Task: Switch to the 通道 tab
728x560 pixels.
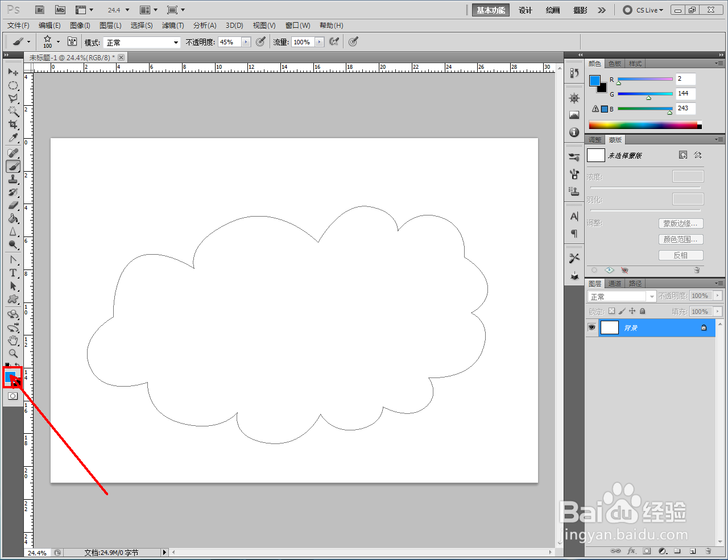Action: point(615,284)
